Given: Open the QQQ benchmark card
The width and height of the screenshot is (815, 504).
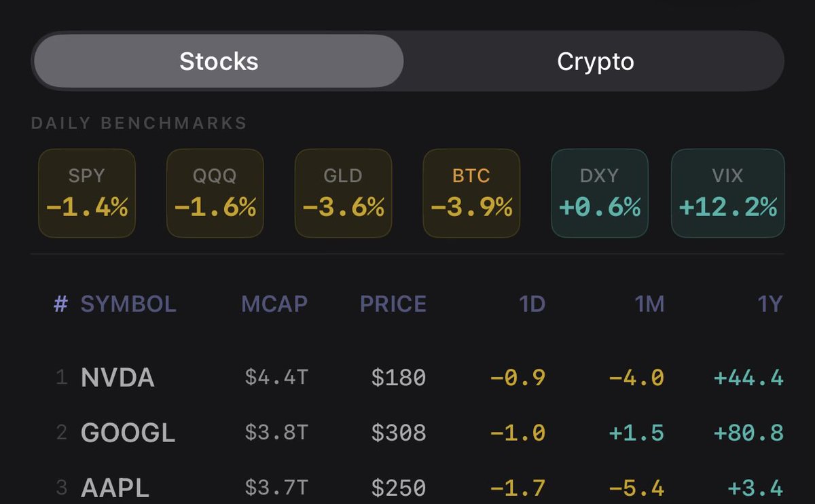Looking at the screenshot, I should click(x=215, y=194).
